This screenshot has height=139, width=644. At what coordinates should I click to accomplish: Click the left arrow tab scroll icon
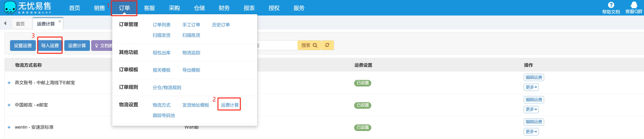tap(5, 24)
